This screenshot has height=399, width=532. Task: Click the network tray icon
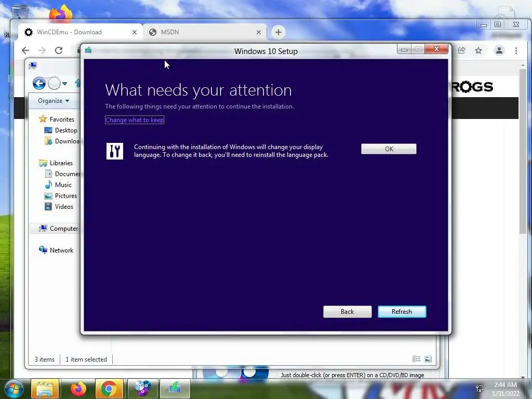(480, 388)
